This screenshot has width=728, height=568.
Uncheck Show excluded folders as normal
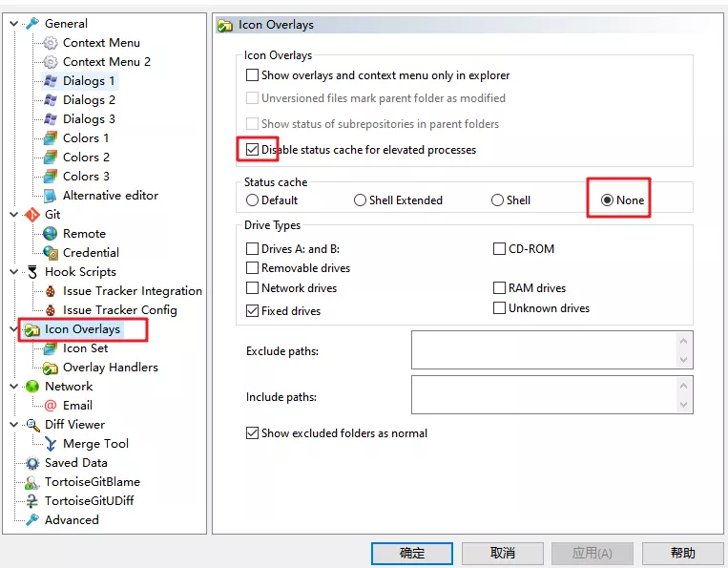(252, 433)
